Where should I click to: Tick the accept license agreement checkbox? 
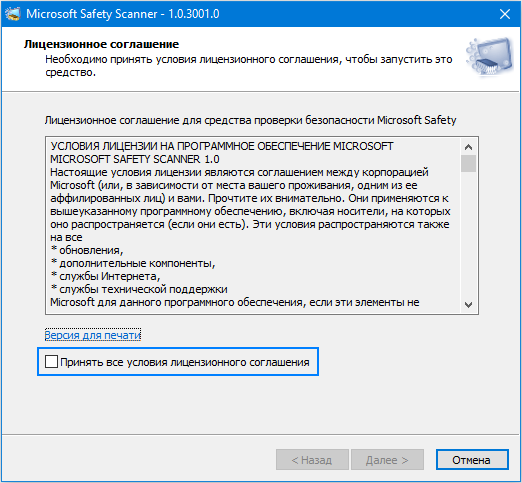51,362
